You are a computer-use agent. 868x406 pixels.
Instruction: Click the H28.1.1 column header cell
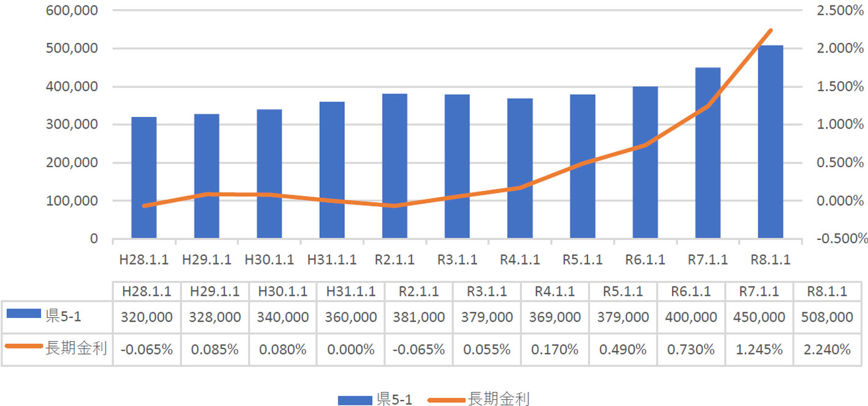(146, 291)
